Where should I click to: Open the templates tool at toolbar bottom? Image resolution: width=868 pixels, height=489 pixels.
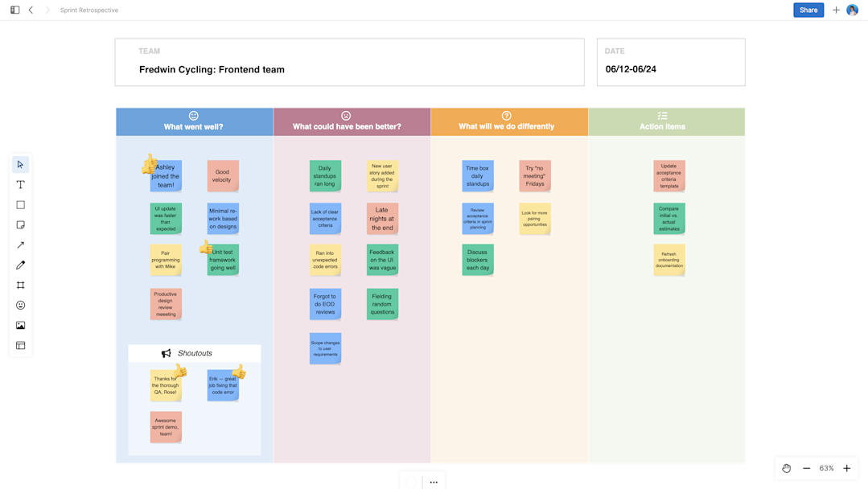coord(20,345)
